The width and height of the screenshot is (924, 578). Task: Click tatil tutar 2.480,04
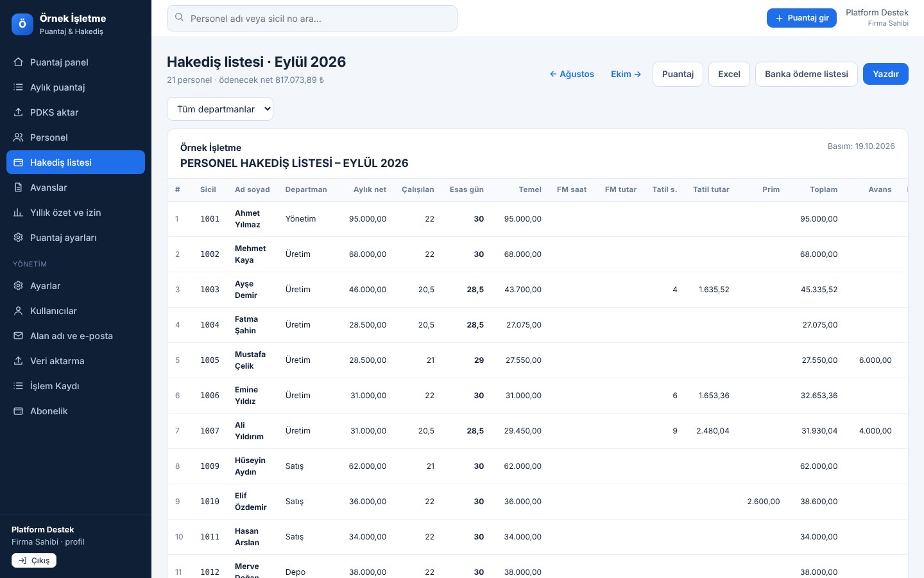coord(713,431)
